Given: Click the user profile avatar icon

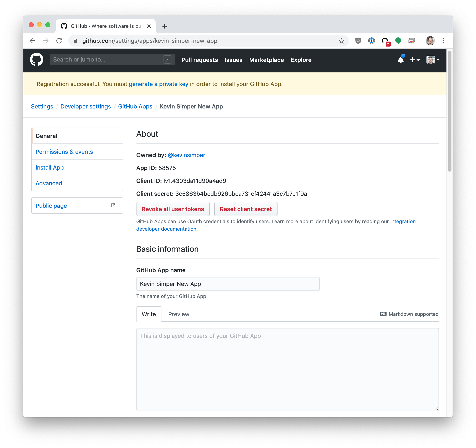Looking at the screenshot, I should (x=430, y=59).
